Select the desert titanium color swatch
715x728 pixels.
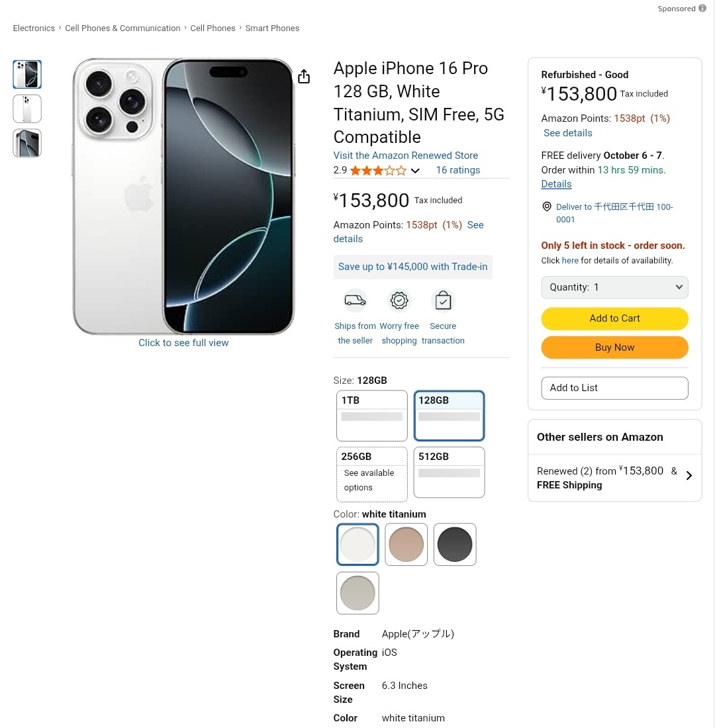[406, 545]
